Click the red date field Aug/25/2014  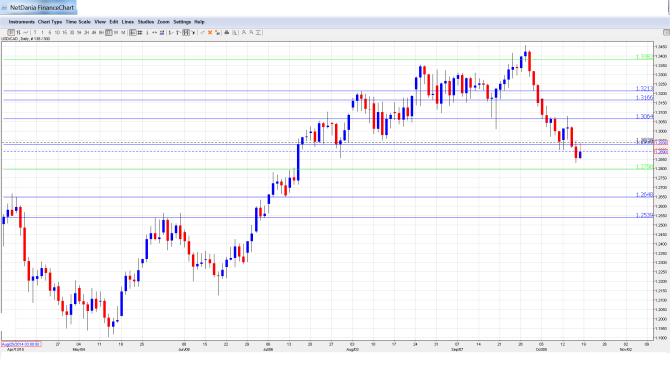click(21, 344)
